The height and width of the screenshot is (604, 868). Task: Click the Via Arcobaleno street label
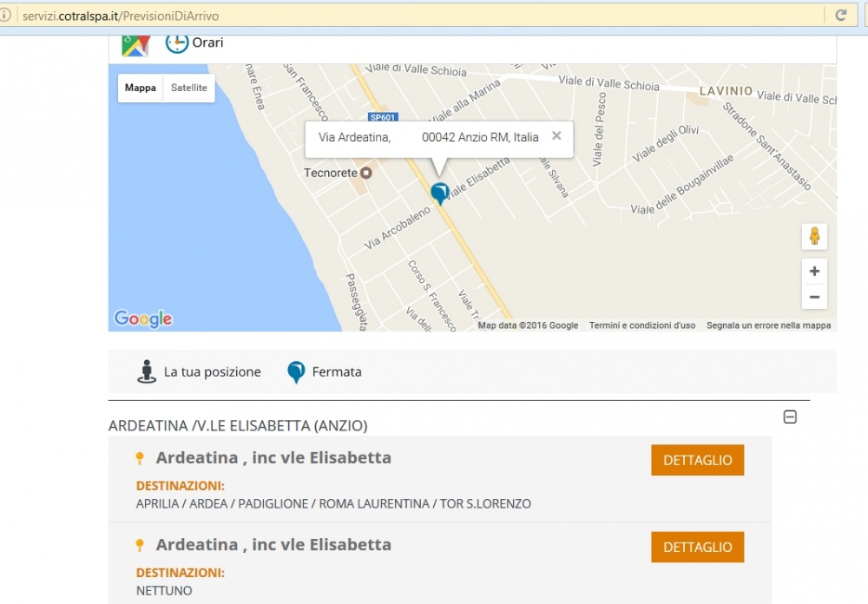click(397, 228)
